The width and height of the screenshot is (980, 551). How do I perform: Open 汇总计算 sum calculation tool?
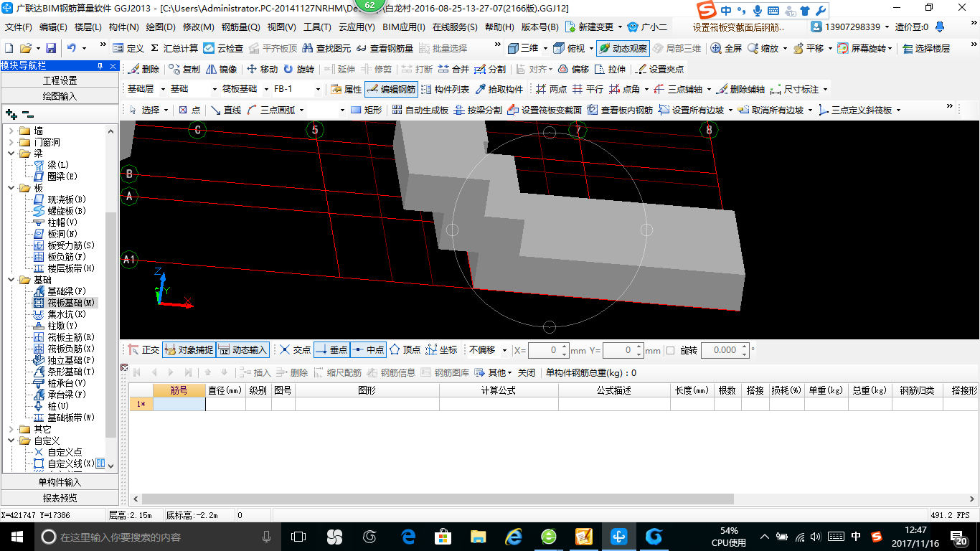pos(174,48)
